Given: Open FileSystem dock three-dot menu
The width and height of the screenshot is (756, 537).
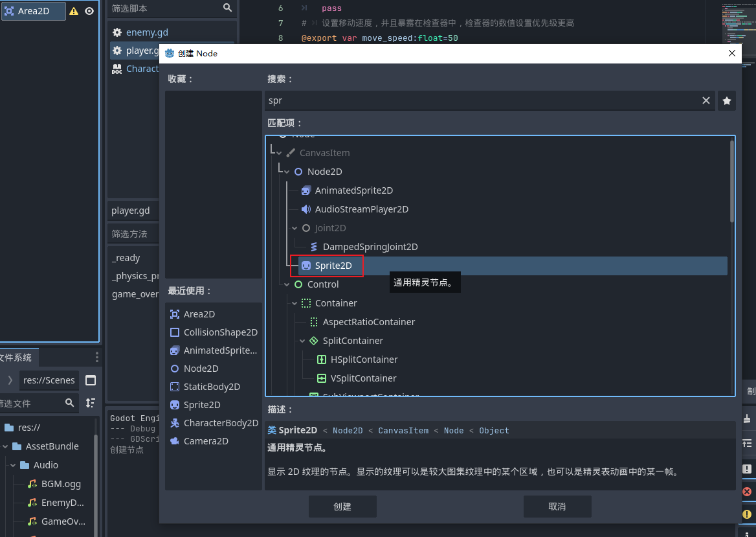Looking at the screenshot, I should [x=97, y=357].
